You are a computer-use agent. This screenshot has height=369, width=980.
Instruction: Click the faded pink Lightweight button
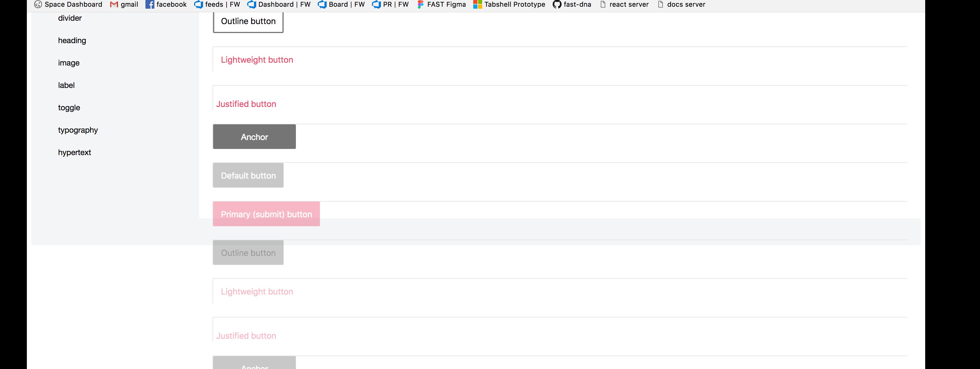click(x=257, y=292)
